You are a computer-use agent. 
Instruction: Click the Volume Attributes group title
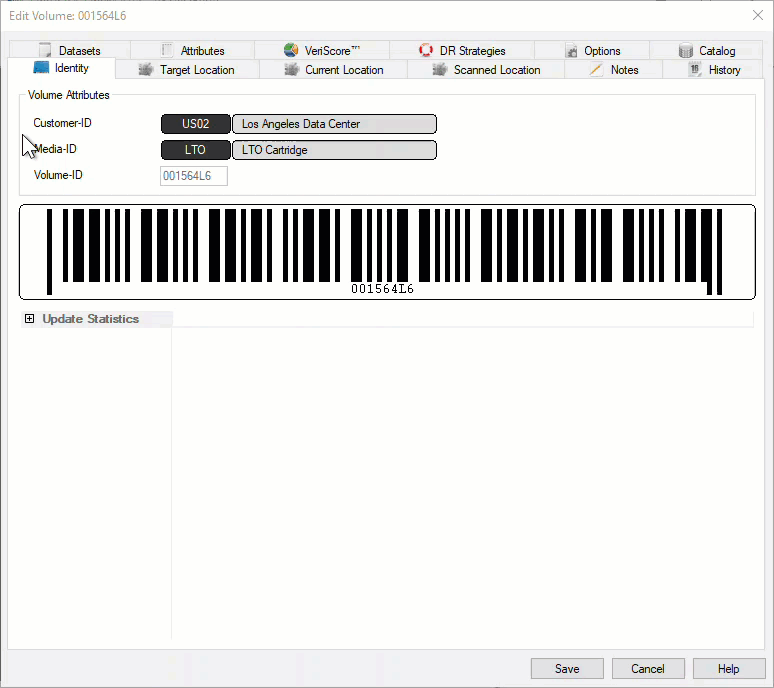69,95
